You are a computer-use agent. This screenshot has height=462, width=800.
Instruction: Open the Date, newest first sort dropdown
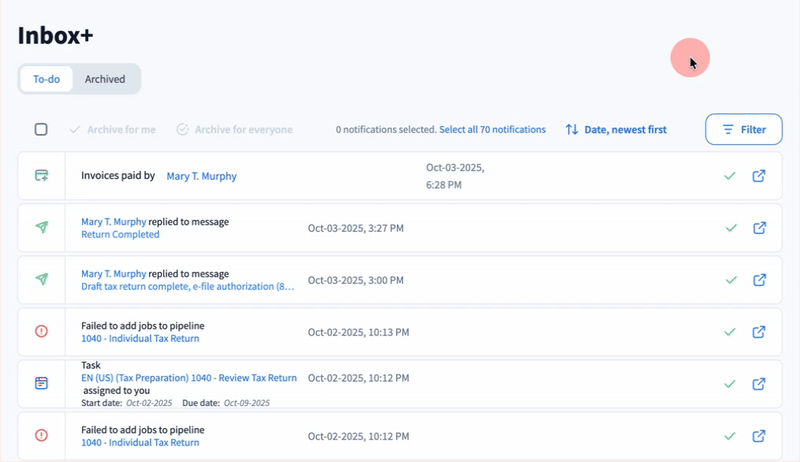click(616, 129)
